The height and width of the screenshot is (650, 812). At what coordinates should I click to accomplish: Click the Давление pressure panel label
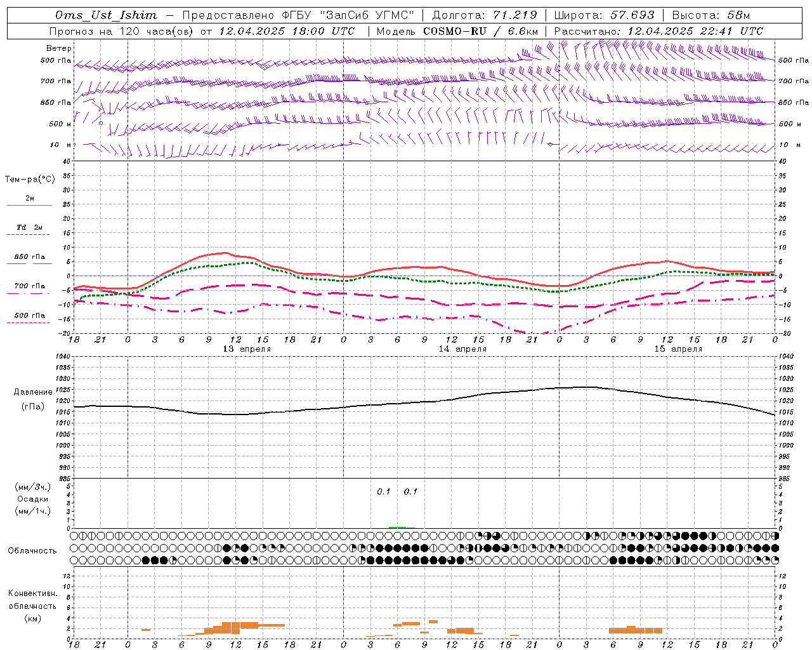coord(33,392)
